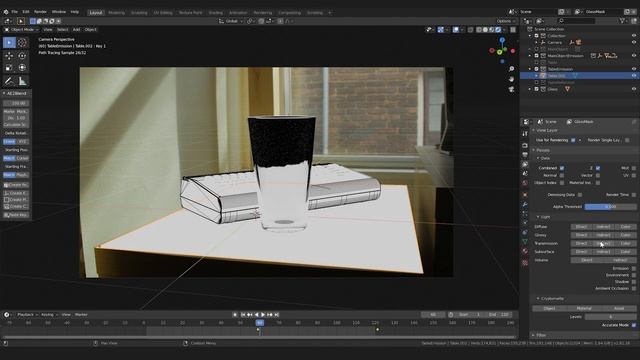Open the Material properties tab icon
This screenshot has height=360, width=640.
(525, 252)
